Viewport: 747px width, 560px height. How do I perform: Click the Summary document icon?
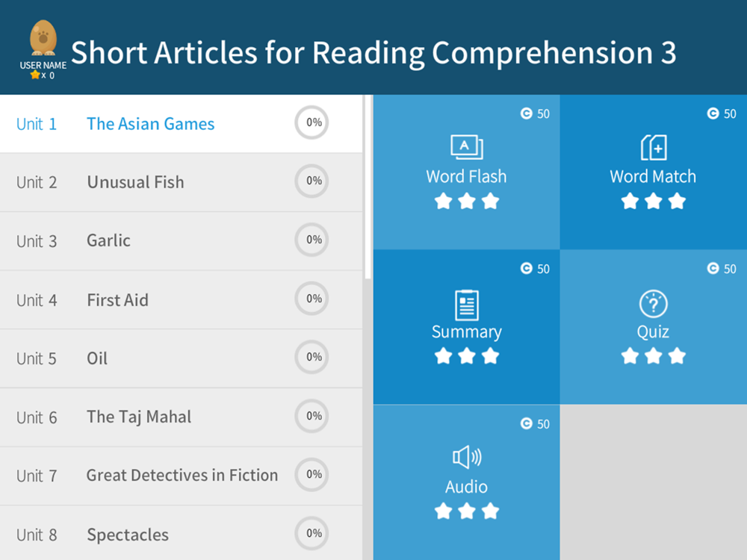(466, 305)
